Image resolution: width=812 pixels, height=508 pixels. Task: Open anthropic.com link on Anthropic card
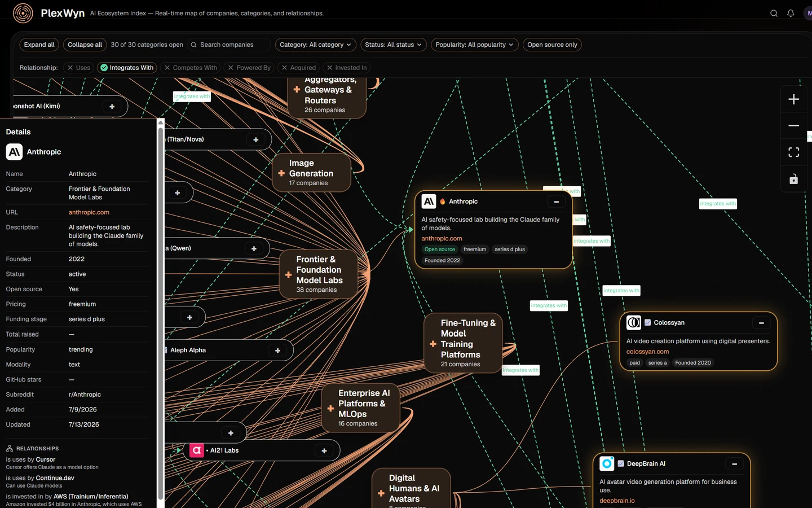(442, 239)
